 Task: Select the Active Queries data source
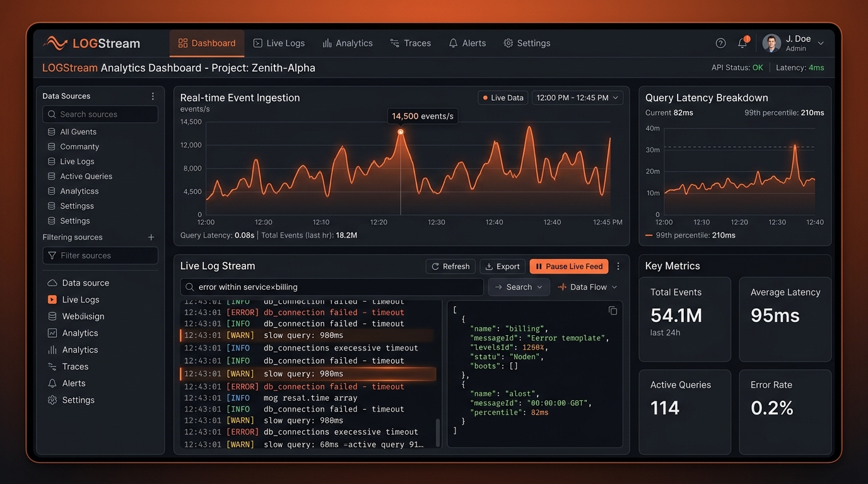(80, 176)
